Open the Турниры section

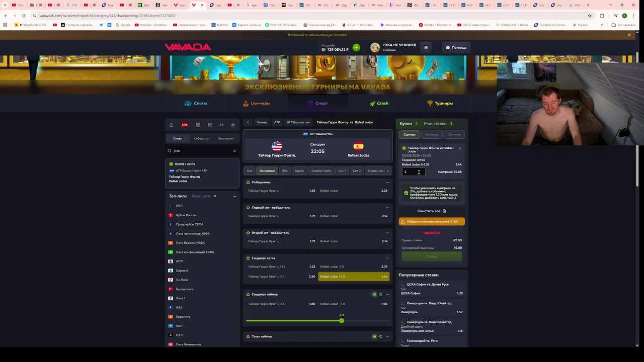coord(440,103)
